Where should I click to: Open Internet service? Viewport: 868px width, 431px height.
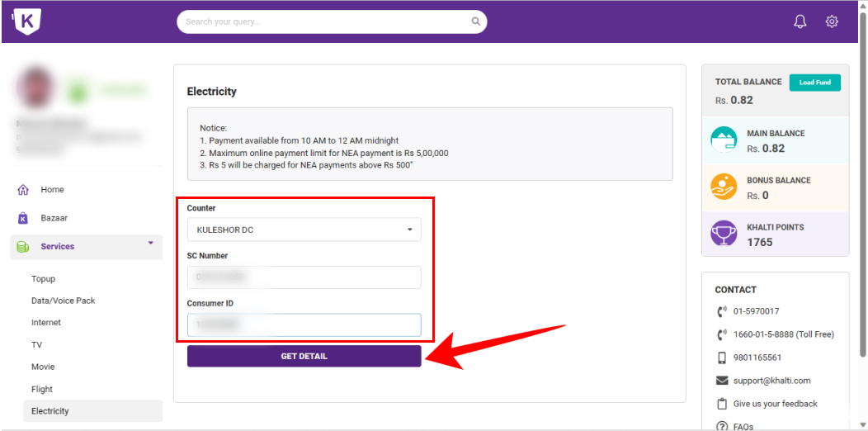point(46,322)
